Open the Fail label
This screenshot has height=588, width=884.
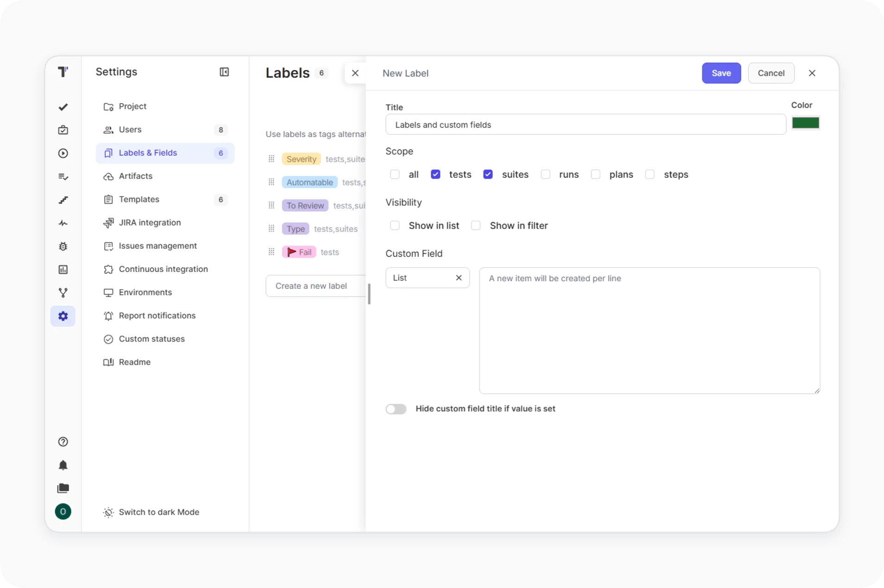point(299,252)
